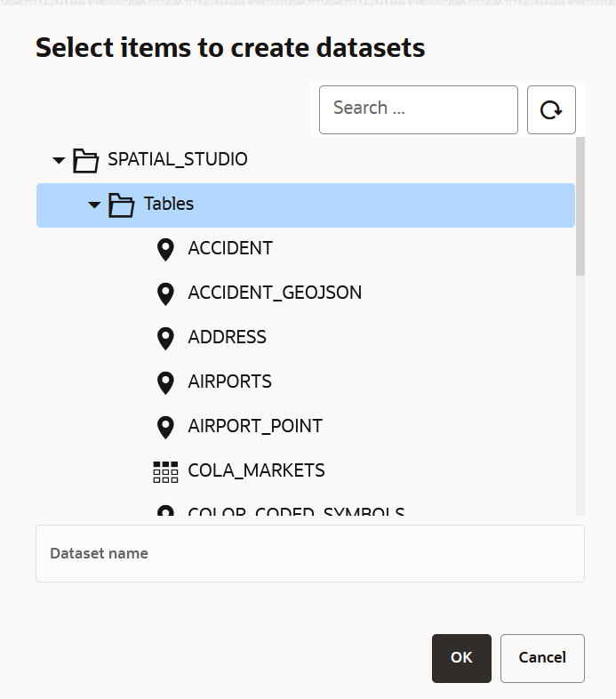Image resolution: width=616 pixels, height=699 pixels.
Task: Collapse the SPATIAL_STUDIO tree node arrow
Action: (x=60, y=161)
